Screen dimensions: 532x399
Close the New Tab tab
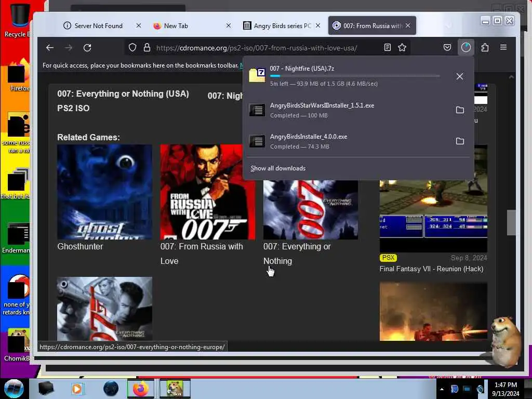click(x=229, y=25)
